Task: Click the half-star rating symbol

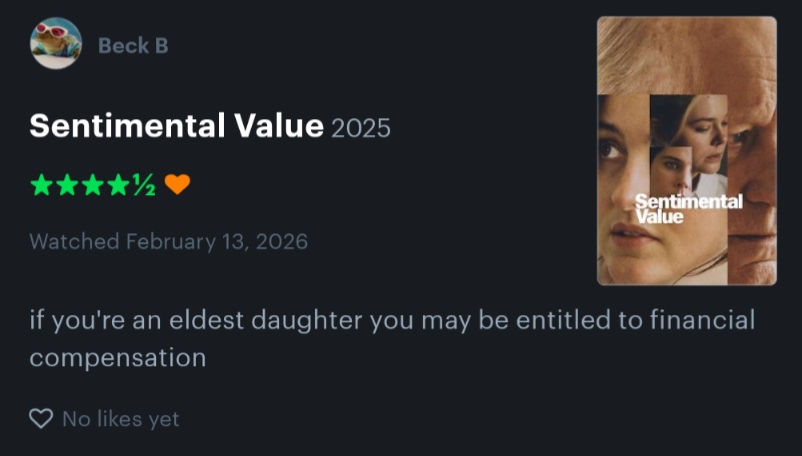Action: tap(144, 185)
